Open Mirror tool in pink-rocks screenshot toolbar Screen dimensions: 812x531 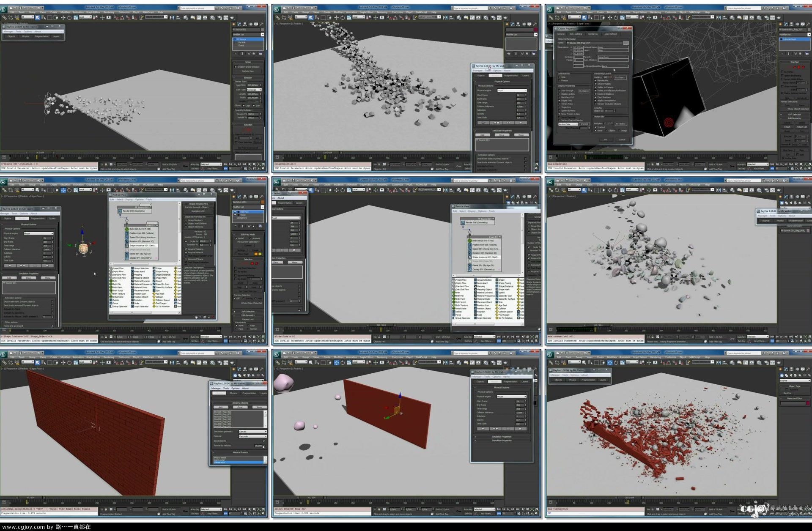[445, 362]
